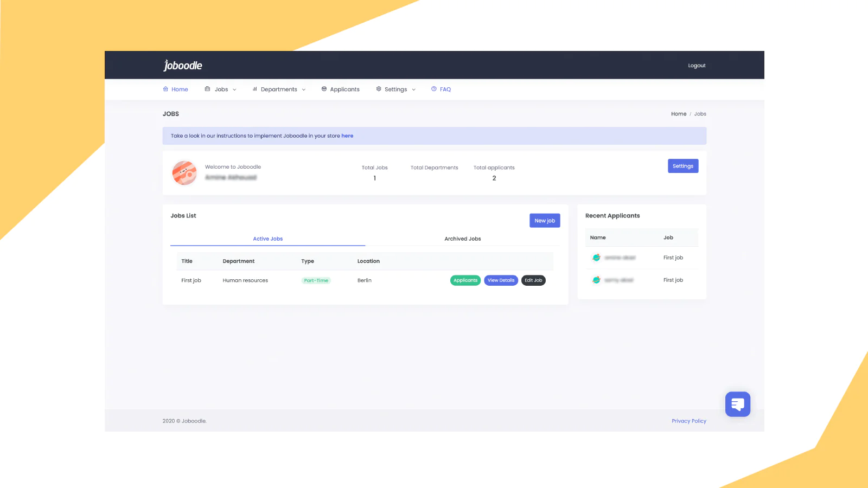Open the chat widget bubble
Viewport: 868px width, 488px height.
pos(737,404)
